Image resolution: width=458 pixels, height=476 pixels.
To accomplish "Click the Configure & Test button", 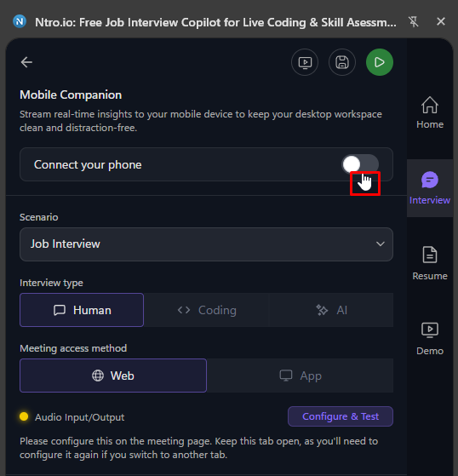I will 341,416.
